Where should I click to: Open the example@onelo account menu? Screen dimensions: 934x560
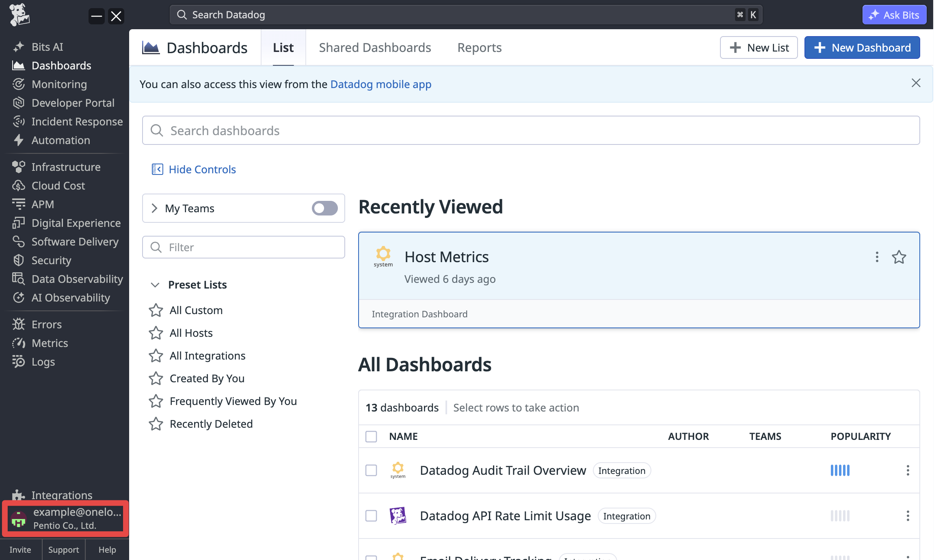tap(65, 519)
